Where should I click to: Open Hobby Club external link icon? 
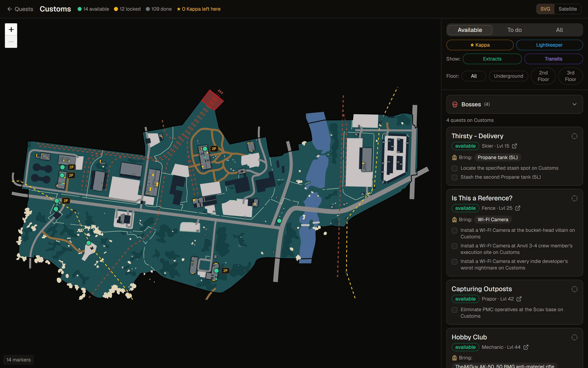526,347
